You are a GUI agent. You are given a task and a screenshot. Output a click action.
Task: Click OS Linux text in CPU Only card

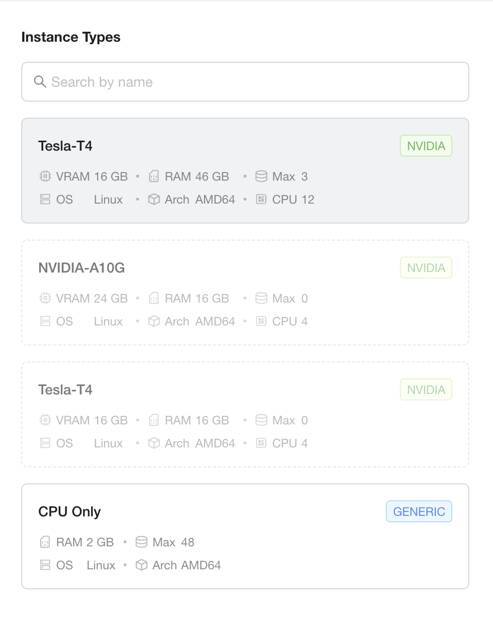tap(86, 565)
